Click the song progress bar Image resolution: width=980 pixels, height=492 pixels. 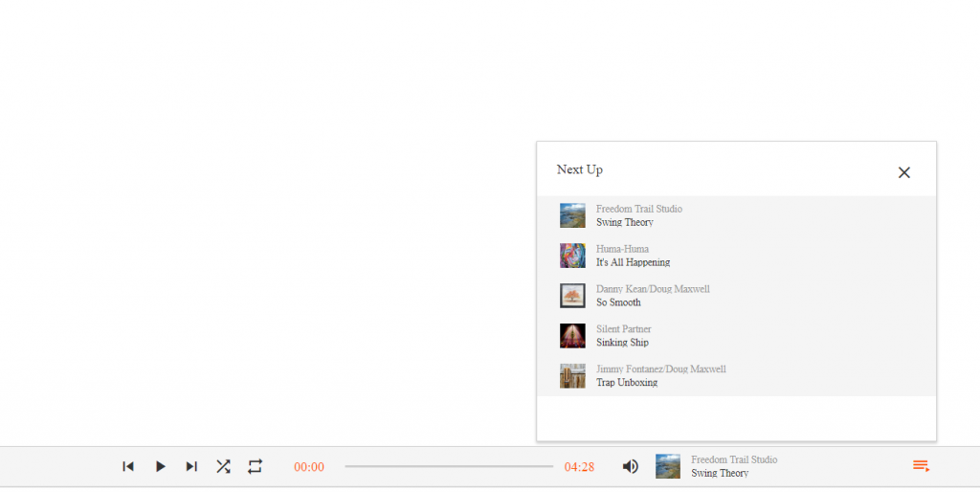pyautogui.click(x=449, y=466)
